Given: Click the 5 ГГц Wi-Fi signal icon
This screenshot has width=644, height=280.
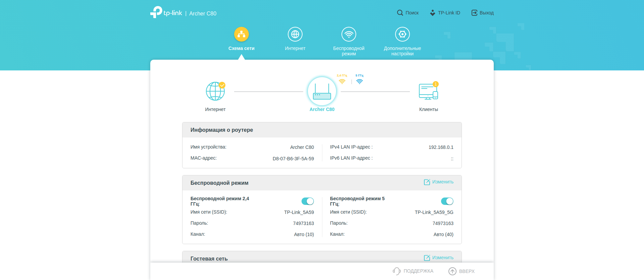Looking at the screenshot, I should coord(359,81).
